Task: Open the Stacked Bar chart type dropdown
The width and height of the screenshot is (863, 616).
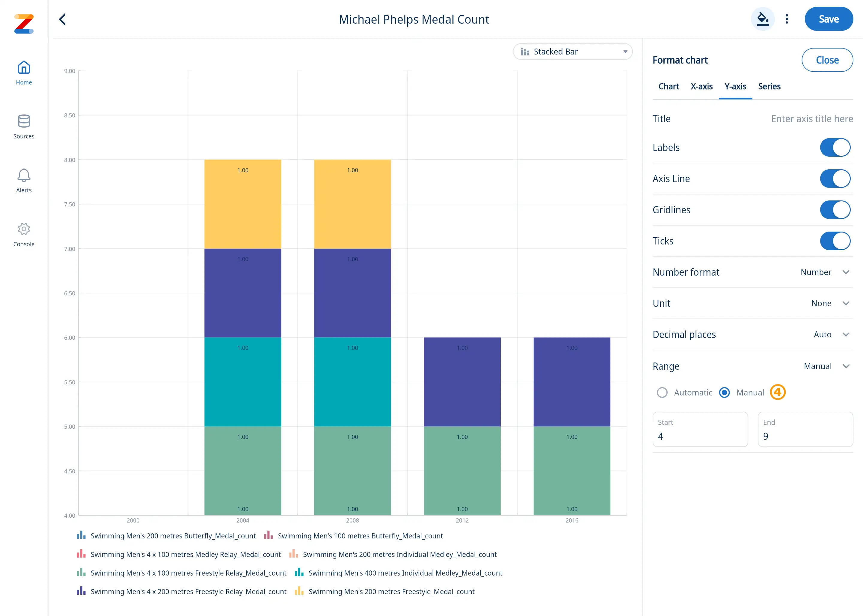Action: (572, 52)
